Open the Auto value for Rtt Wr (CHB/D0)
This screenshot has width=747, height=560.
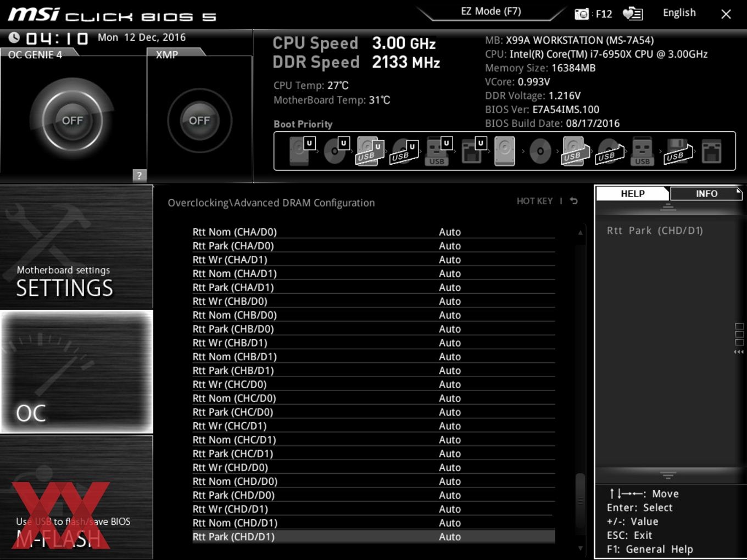pyautogui.click(x=449, y=301)
